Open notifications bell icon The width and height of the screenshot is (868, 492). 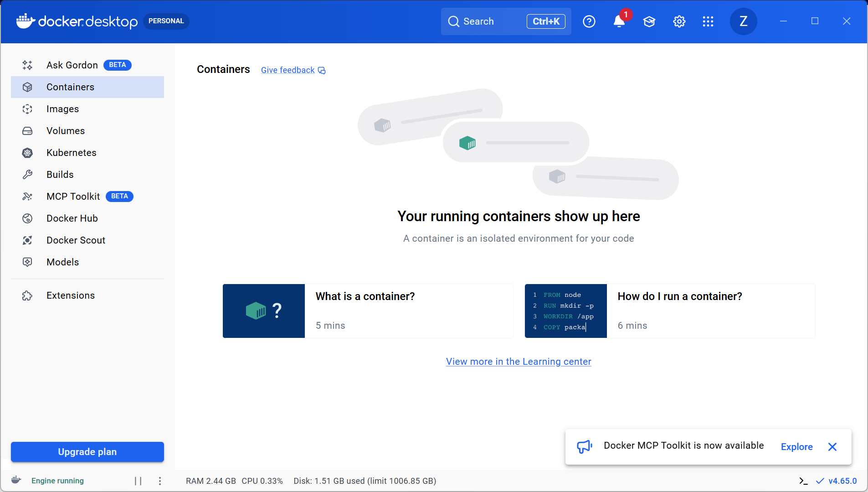pyautogui.click(x=619, y=21)
